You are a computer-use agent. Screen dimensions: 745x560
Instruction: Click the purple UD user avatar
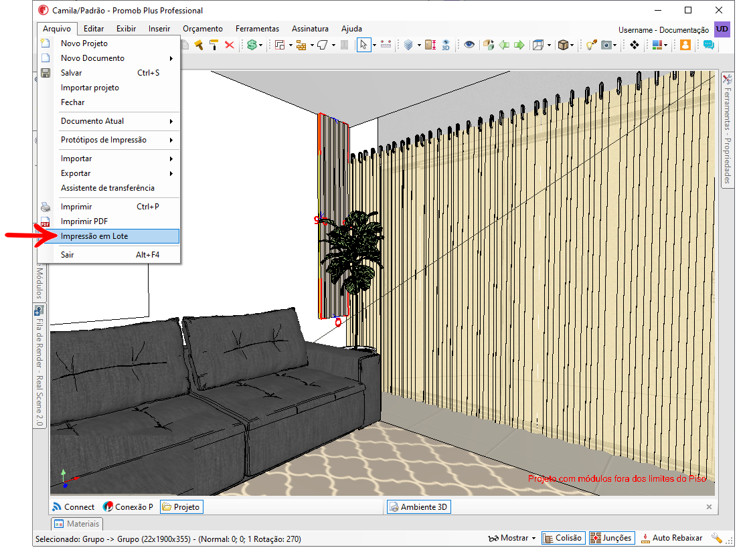click(x=722, y=29)
